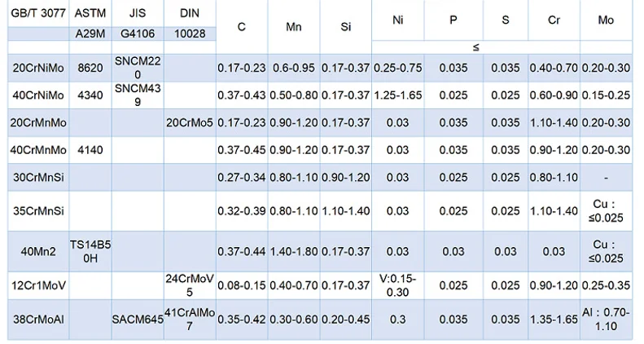Viewport: 644px width, 344px height.
Task: Select the G4106 standard cell
Action: [138, 33]
